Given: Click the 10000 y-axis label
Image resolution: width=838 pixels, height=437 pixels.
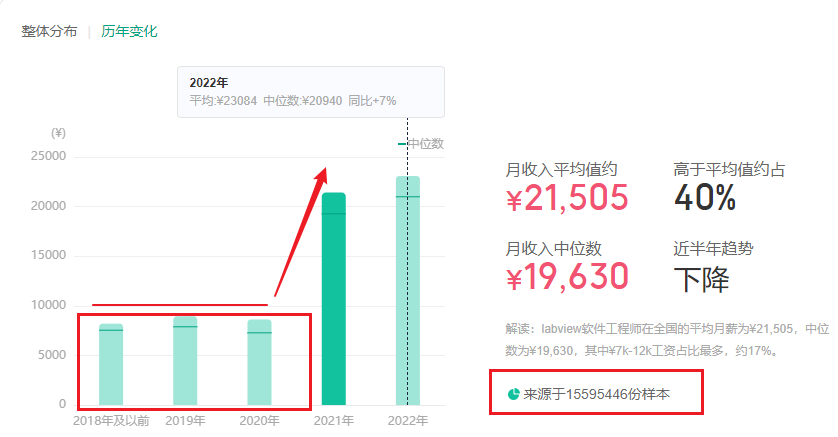Looking at the screenshot, I should (x=49, y=305).
